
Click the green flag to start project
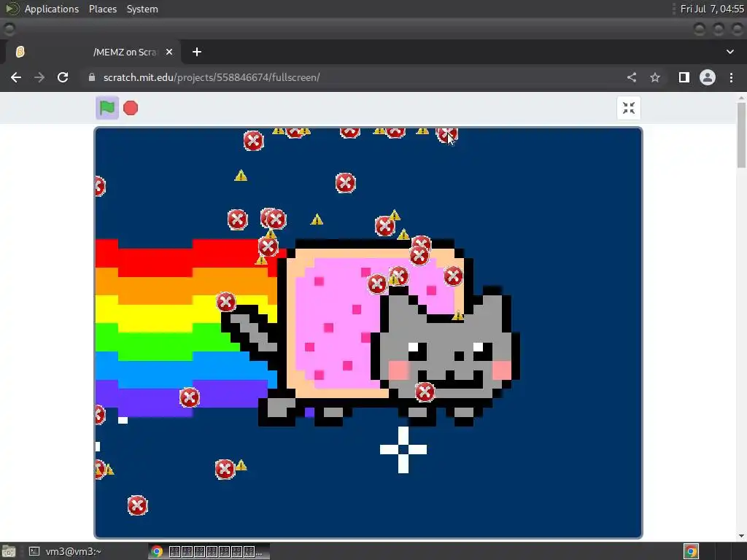coord(107,108)
